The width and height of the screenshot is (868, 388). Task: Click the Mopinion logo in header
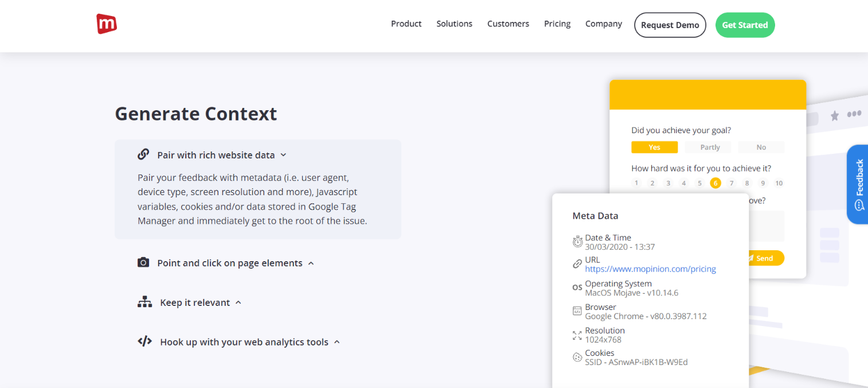[x=107, y=24]
